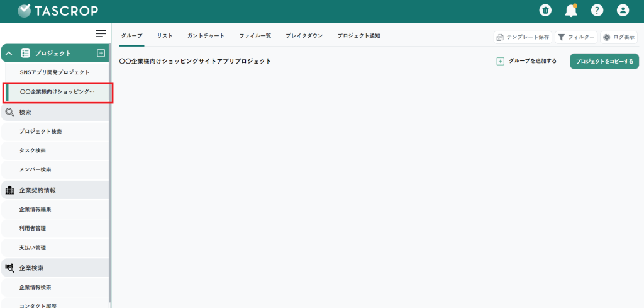The image size is (644, 308).
Task: Click the plus icon beside グループを追加する
Action: pos(500,61)
